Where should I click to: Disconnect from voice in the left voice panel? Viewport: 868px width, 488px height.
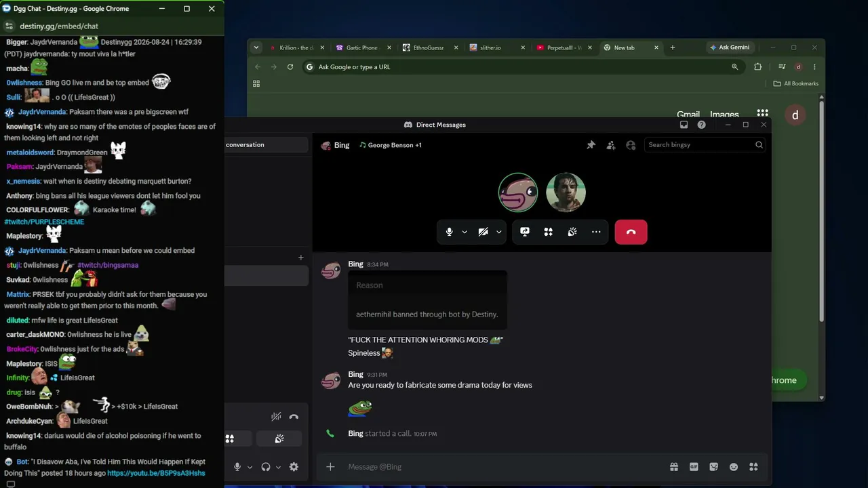[x=294, y=417]
